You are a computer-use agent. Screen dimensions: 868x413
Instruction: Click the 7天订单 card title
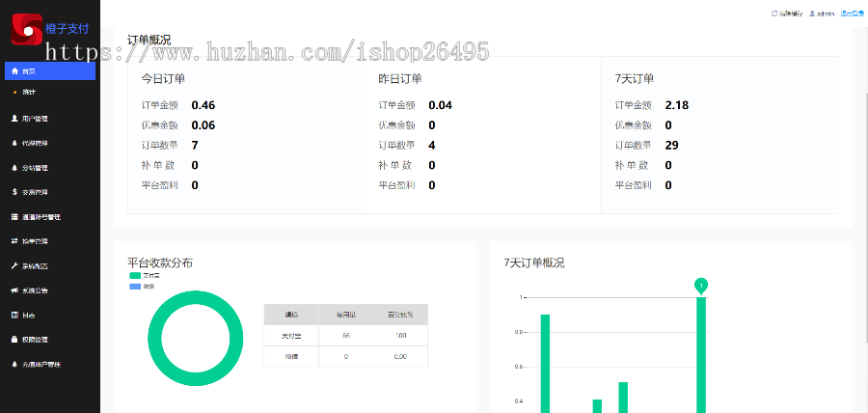635,78
